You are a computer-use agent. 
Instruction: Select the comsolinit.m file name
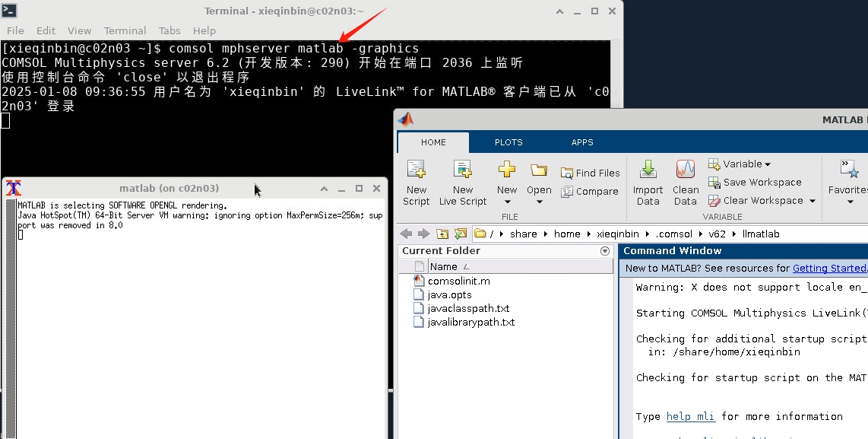458,281
